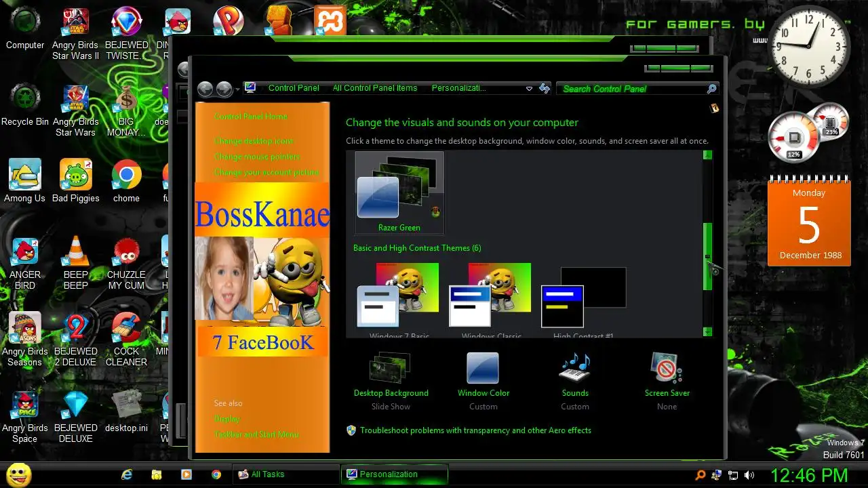Switch to Personalization taskbar button
This screenshot has height=488, width=868.
[x=395, y=474]
